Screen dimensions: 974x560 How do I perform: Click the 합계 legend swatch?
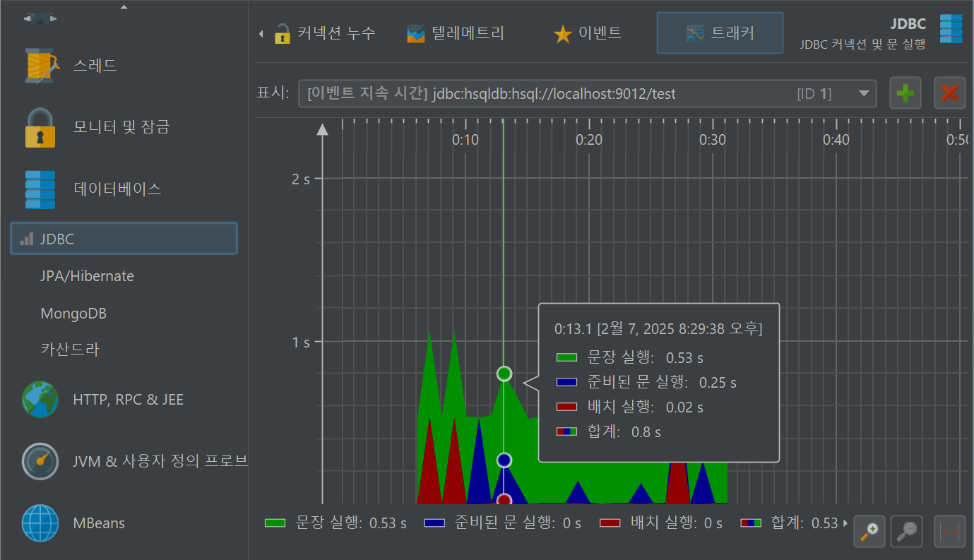tap(750, 523)
